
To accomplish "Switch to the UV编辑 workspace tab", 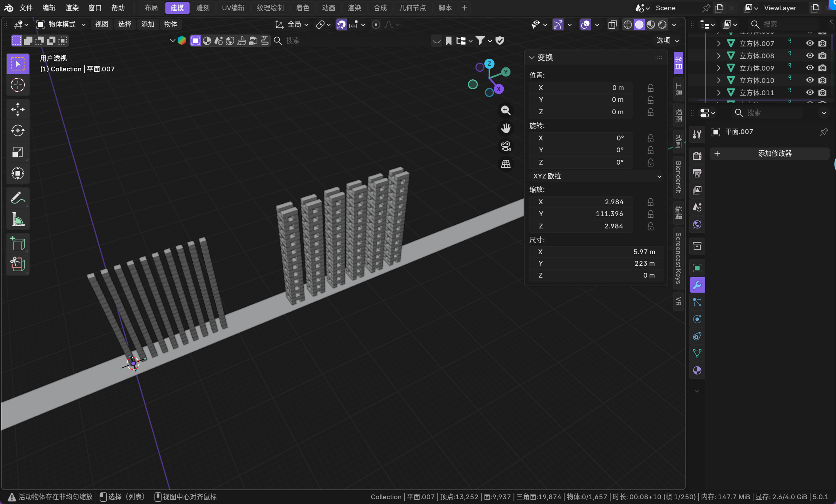I will [233, 8].
